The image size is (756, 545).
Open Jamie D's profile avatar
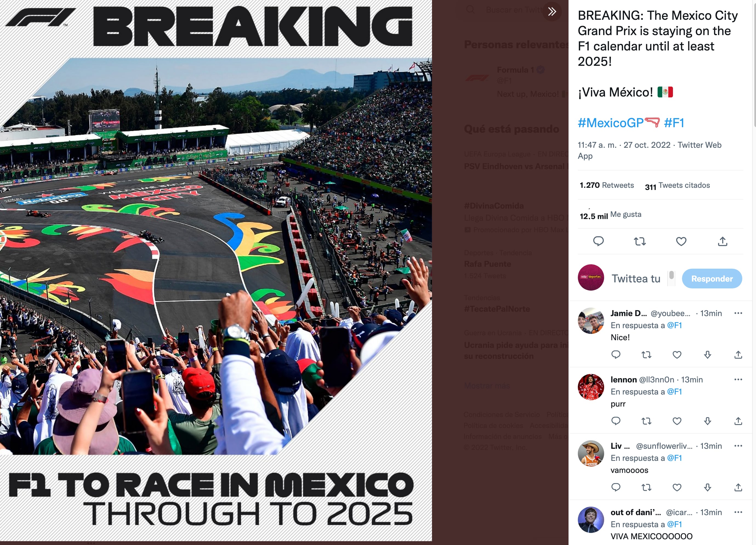(x=591, y=321)
